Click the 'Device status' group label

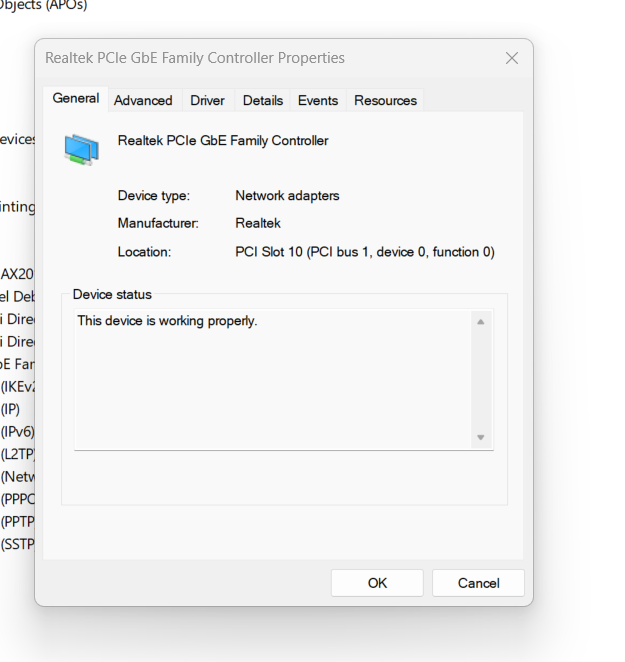point(112,294)
